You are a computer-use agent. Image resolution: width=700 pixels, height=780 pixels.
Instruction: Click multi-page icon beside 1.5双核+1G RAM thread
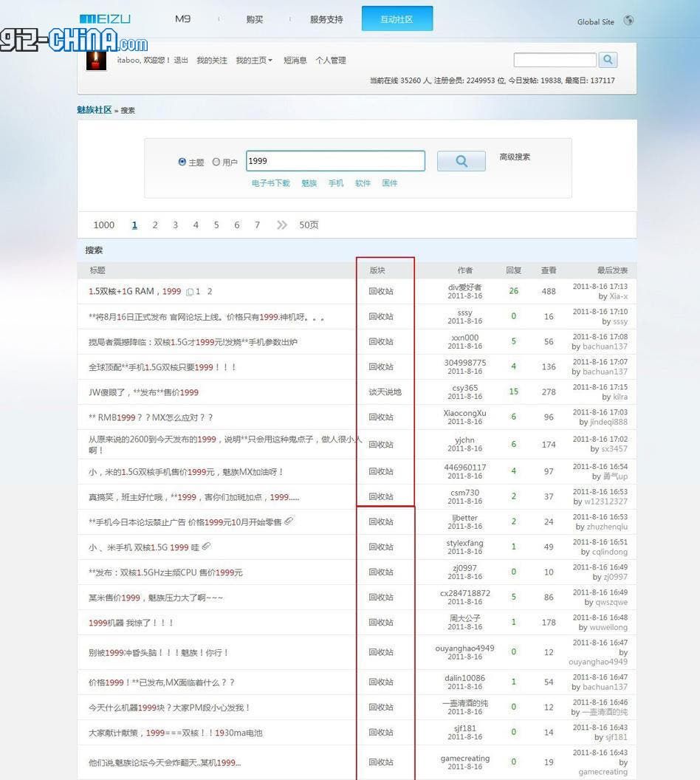190,292
